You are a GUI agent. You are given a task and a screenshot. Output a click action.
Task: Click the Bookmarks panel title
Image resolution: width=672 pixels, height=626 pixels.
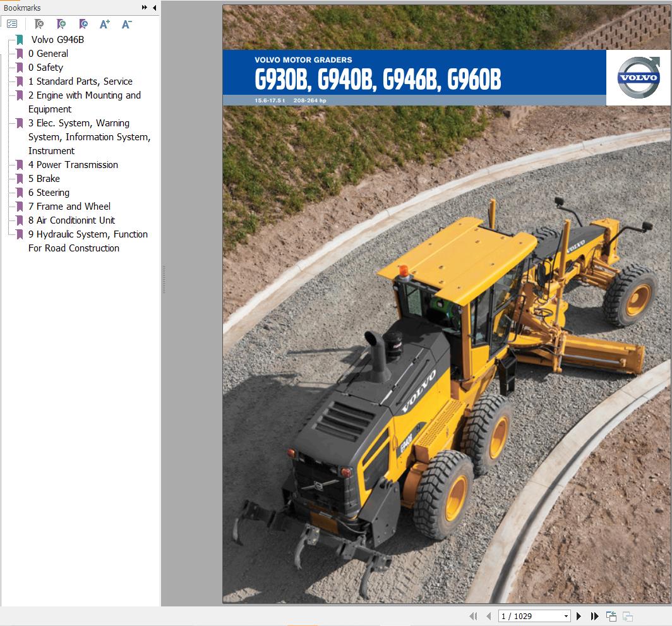[22, 8]
